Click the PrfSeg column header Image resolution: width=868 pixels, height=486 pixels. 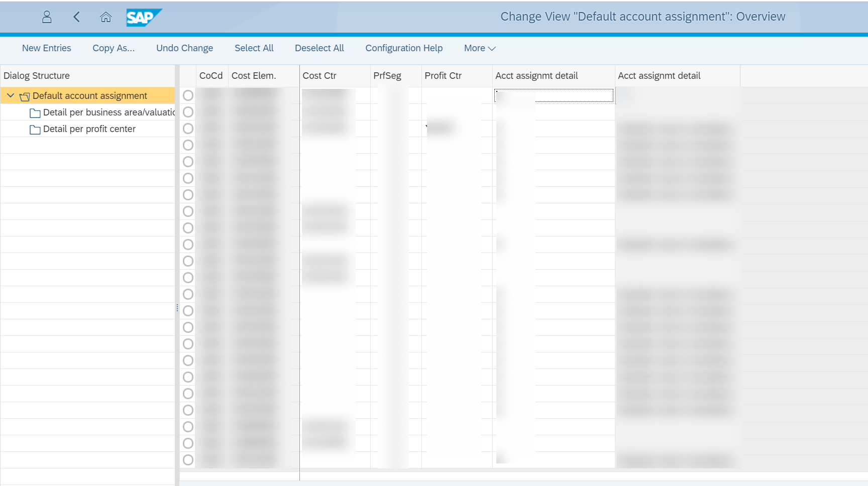click(395, 76)
